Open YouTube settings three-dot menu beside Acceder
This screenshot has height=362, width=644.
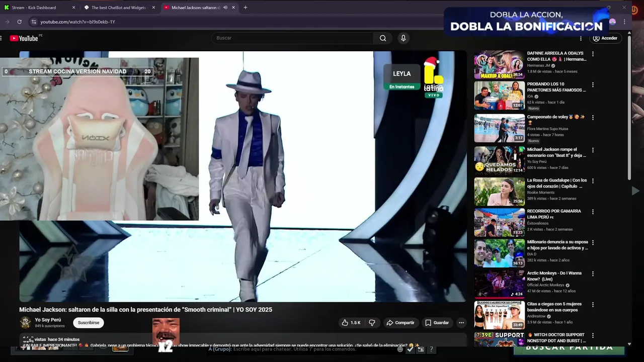tap(581, 38)
